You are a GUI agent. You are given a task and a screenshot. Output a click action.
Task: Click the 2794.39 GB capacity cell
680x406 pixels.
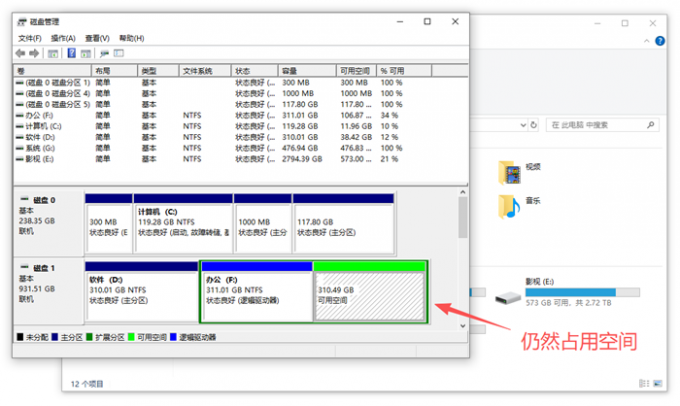[x=302, y=159]
